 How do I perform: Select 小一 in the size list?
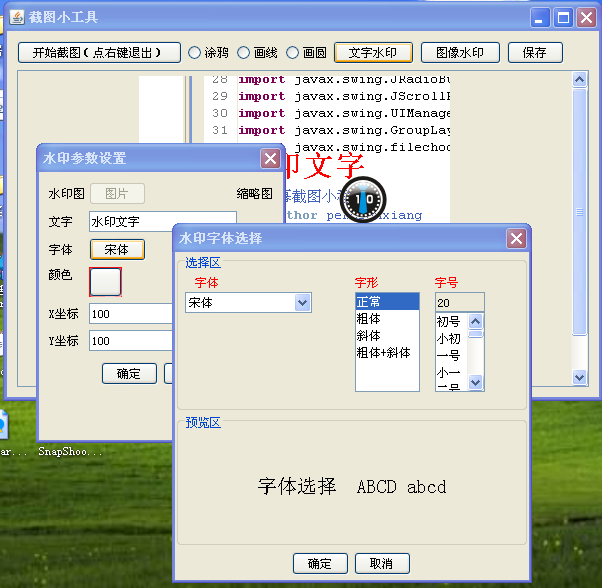click(x=452, y=372)
